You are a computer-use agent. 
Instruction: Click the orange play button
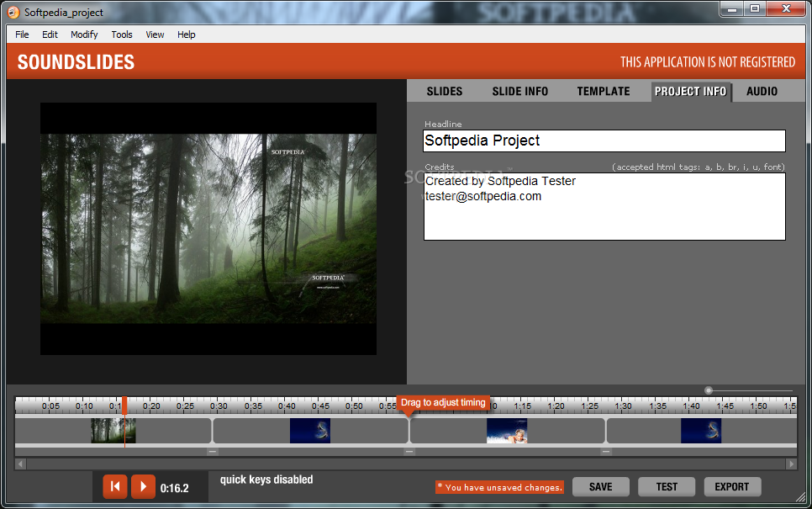pyautogui.click(x=144, y=486)
